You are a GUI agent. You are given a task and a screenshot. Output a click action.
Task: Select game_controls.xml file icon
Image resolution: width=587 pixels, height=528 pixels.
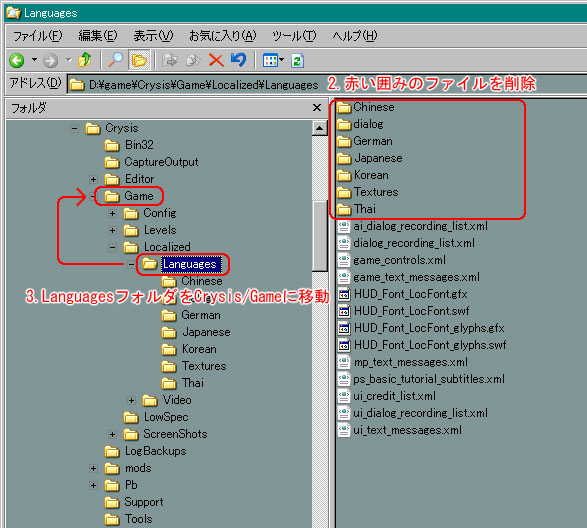[x=344, y=260]
